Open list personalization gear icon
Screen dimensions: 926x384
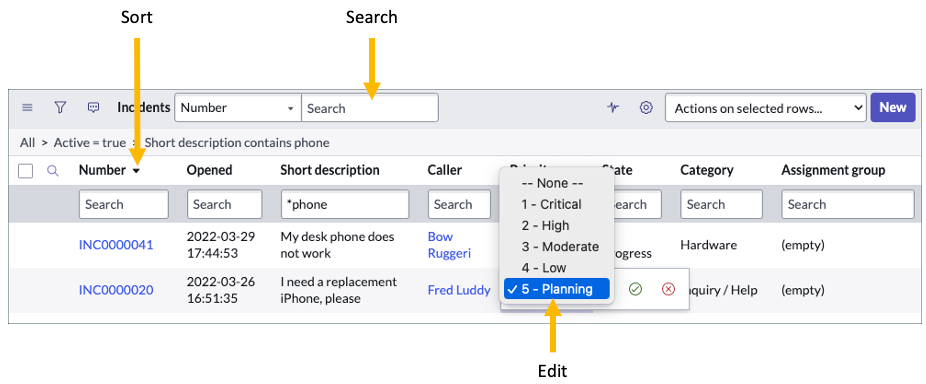coord(646,108)
